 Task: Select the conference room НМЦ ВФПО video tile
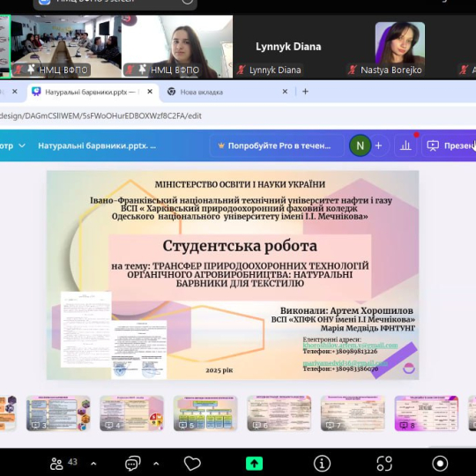pyautogui.click(x=66, y=47)
